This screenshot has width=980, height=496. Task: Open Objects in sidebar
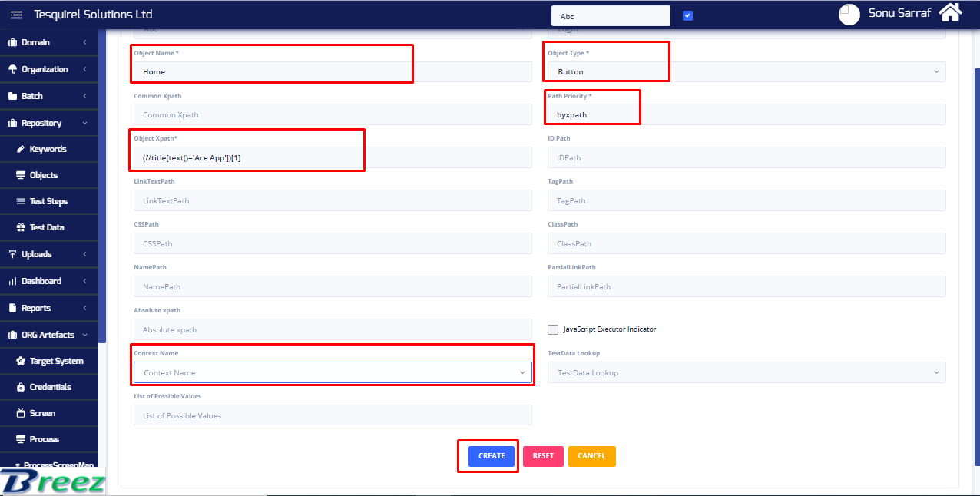point(44,175)
